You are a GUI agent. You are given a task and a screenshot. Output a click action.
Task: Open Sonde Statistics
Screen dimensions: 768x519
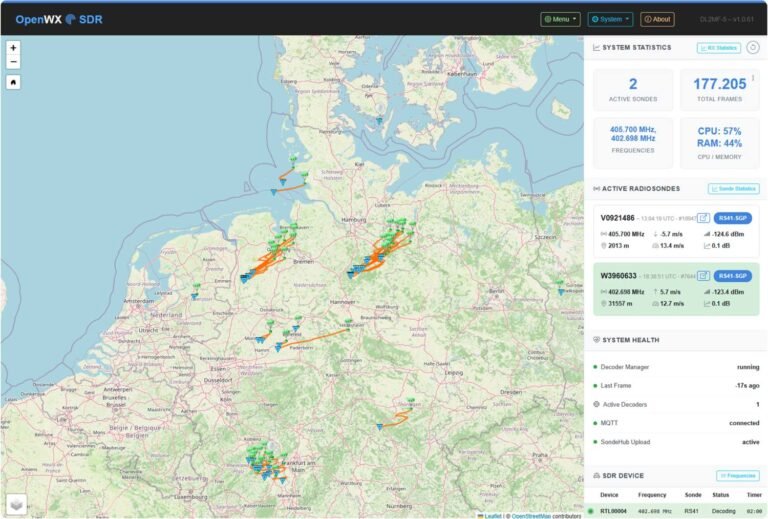point(733,189)
